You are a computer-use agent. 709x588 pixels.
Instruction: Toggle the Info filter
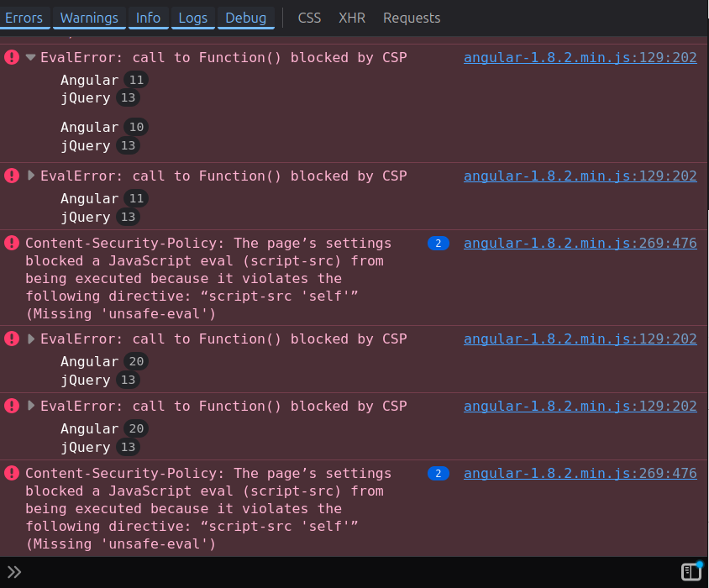(149, 18)
